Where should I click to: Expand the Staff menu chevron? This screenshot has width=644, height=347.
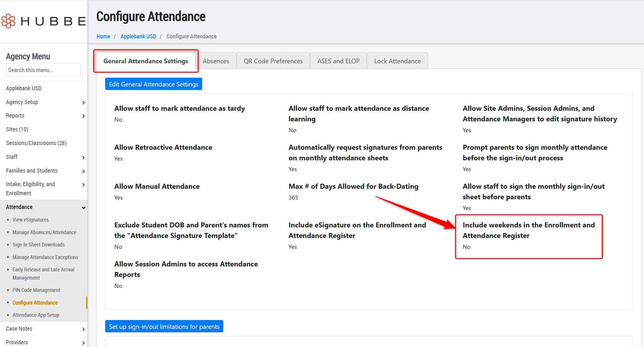point(83,157)
